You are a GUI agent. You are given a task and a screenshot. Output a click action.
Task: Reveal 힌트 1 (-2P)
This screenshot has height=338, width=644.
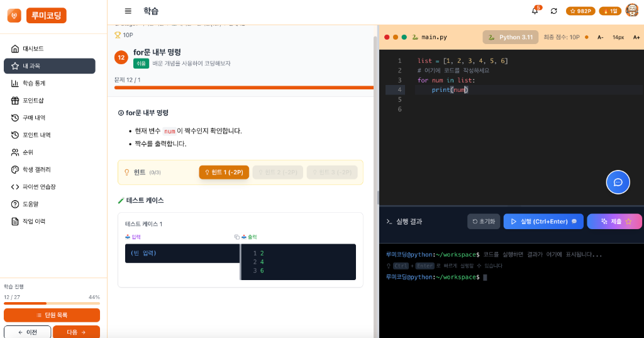(224, 172)
